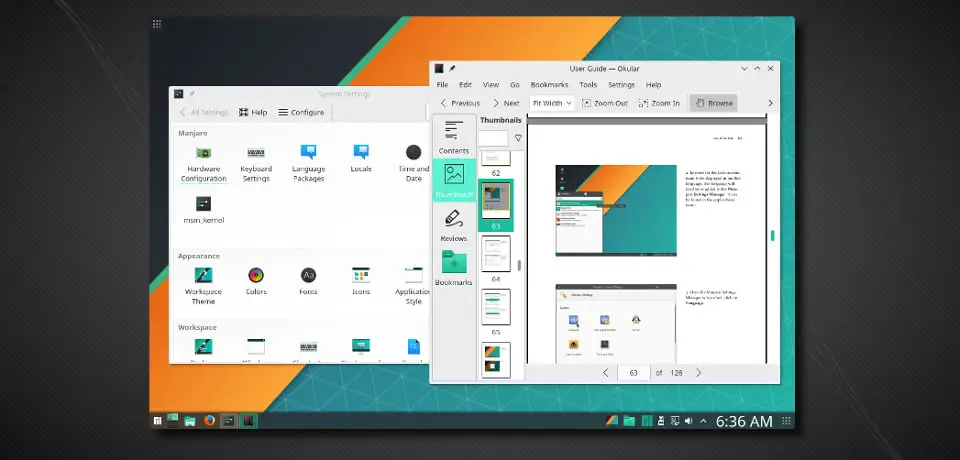The image size is (960, 460).
Task: Open the Edit menu in Okular
Action: point(465,85)
